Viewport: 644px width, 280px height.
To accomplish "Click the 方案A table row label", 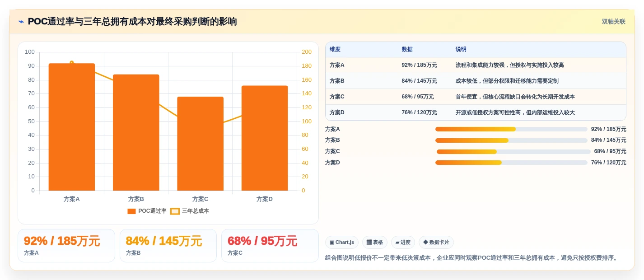I will pyautogui.click(x=337, y=65).
